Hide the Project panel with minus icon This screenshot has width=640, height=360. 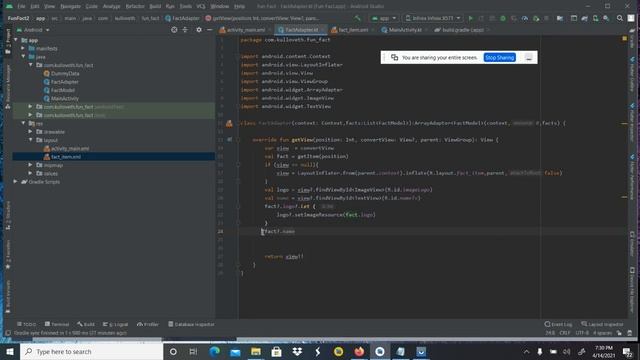click(209, 30)
